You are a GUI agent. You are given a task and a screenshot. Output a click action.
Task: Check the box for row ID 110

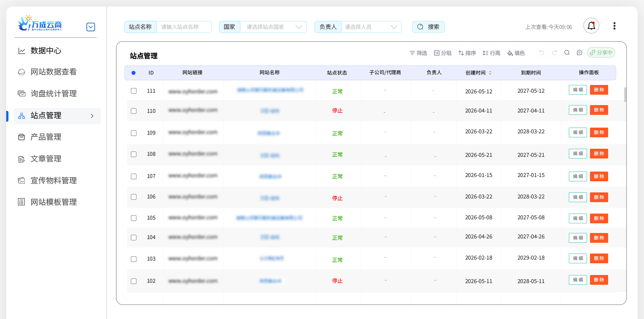pyautogui.click(x=133, y=111)
